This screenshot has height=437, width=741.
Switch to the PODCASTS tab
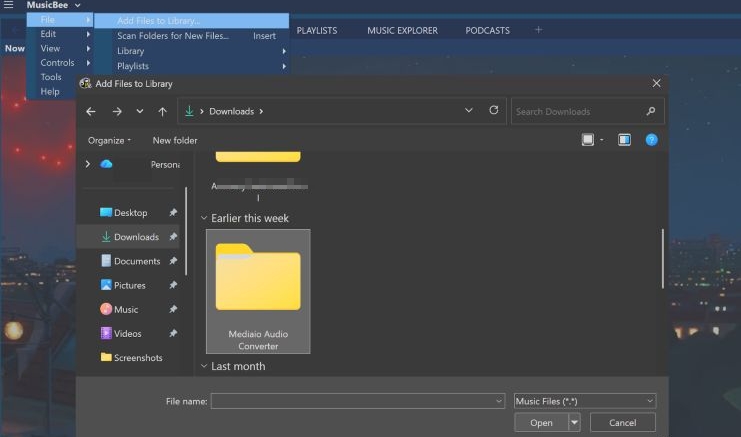point(487,30)
